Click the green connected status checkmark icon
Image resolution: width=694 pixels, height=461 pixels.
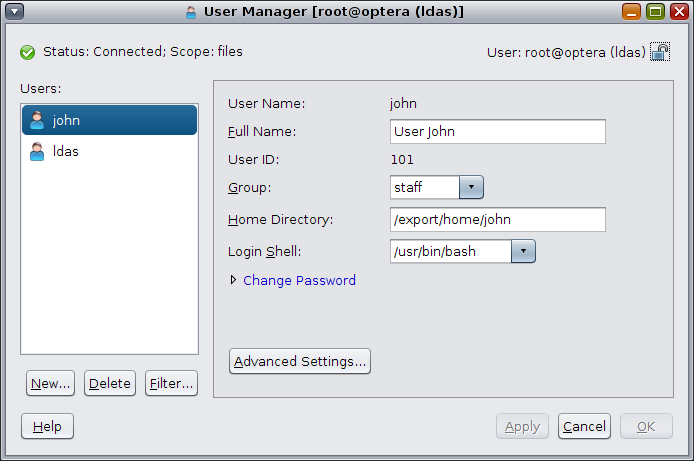tap(27, 52)
